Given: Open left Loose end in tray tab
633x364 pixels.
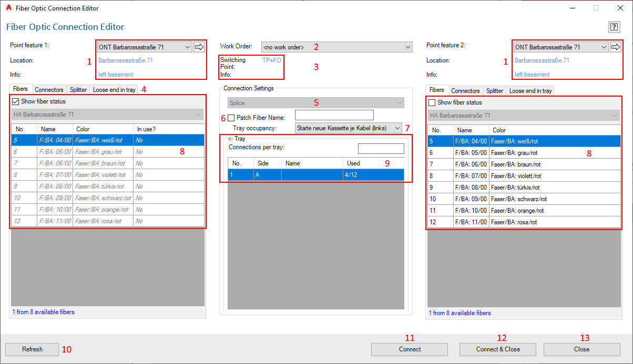Looking at the screenshot, I should pyautogui.click(x=114, y=90).
